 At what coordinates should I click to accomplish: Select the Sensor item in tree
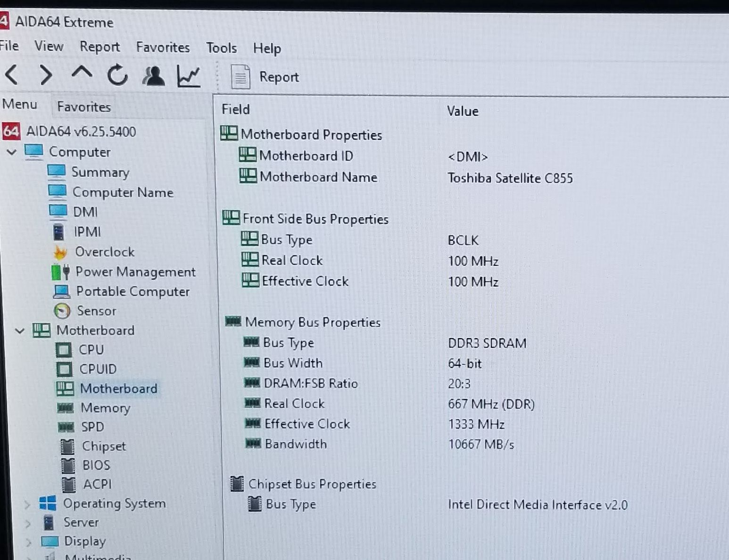(x=96, y=311)
